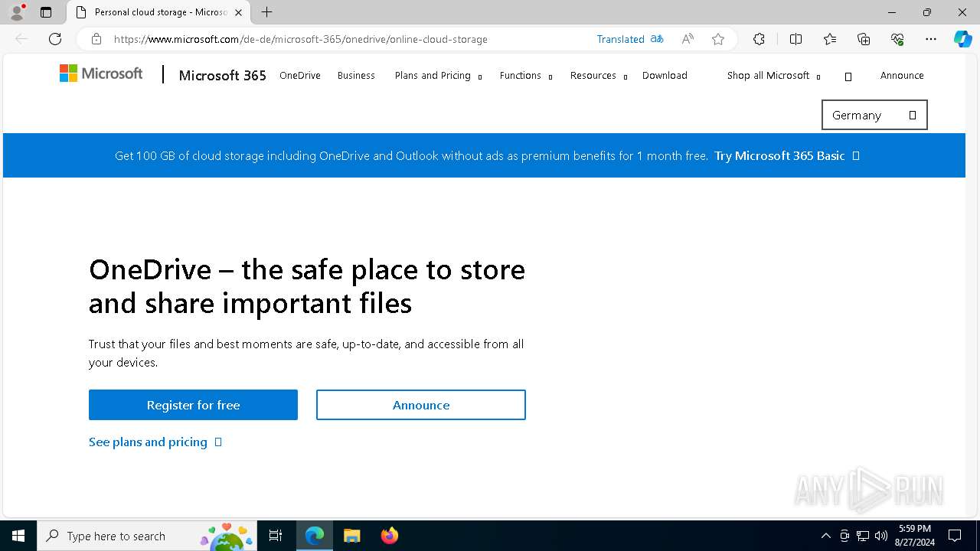Activate Read aloud icon
This screenshot has height=551, width=980.
click(688, 39)
